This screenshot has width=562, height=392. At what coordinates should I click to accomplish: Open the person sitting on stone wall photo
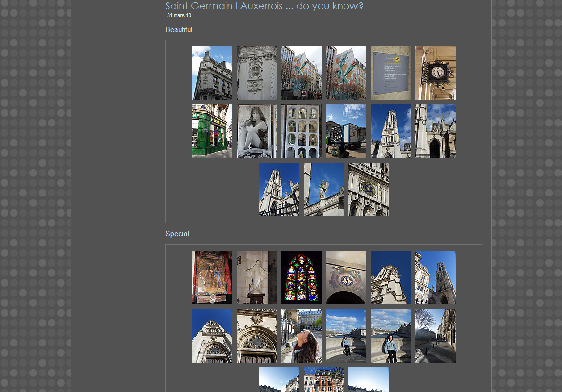click(346, 336)
